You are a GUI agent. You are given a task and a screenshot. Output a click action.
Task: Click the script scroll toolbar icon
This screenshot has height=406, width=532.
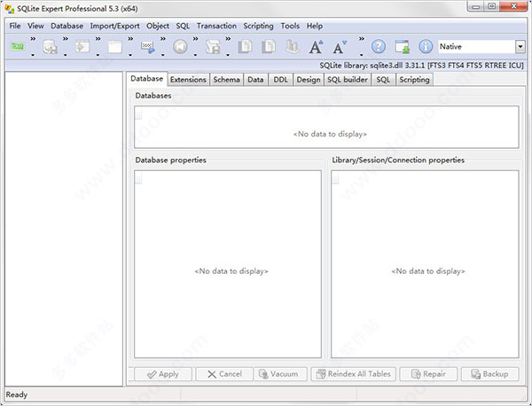(213, 46)
